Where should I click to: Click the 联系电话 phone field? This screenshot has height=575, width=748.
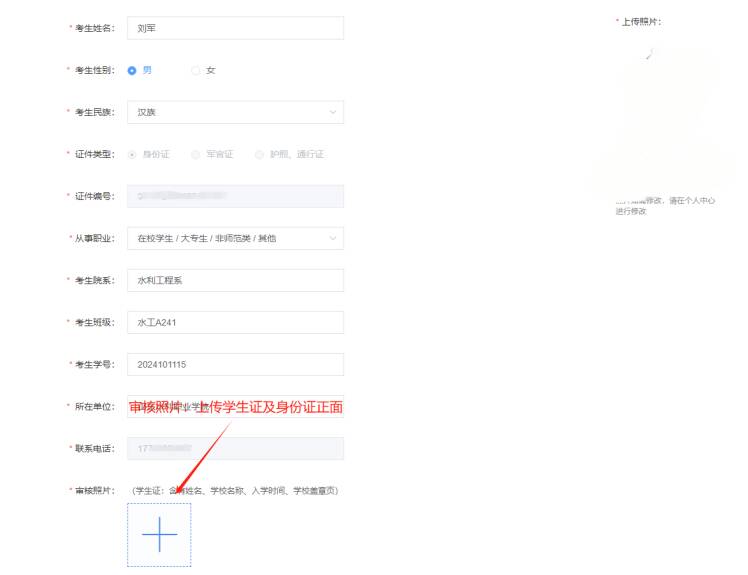coord(235,449)
